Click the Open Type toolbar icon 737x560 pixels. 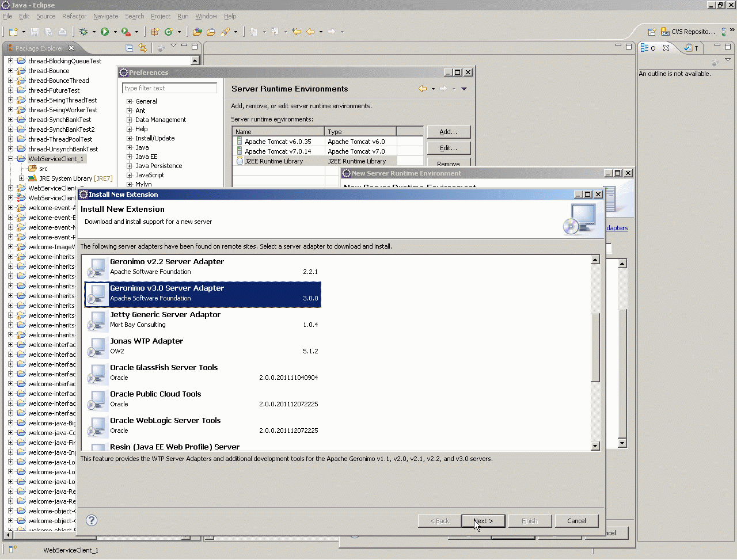197,32
